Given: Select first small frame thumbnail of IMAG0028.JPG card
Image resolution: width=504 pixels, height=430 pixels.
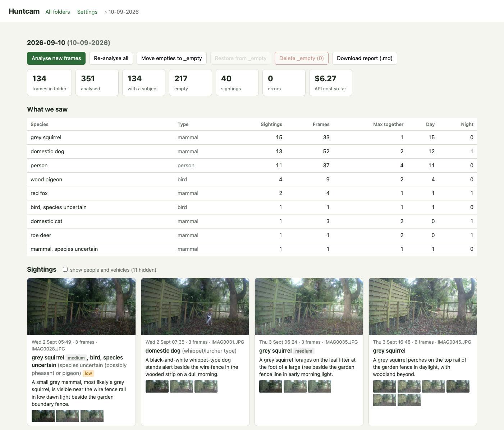Looking at the screenshot, I should tap(43, 416).
